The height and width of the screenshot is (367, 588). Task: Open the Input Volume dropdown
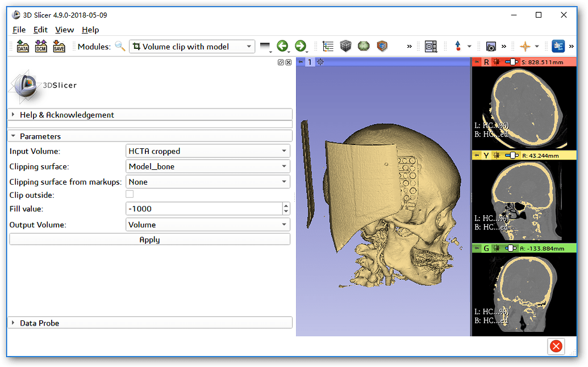[207, 151]
